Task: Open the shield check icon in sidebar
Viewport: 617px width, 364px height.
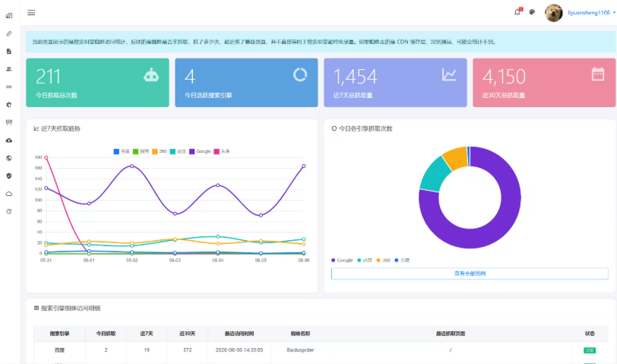Action: click(8, 176)
